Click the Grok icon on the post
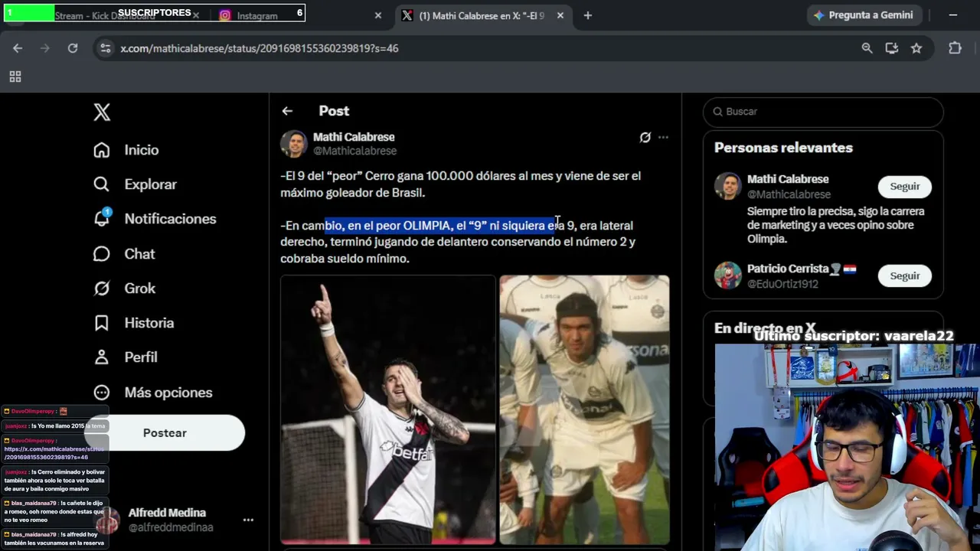 pyautogui.click(x=645, y=138)
